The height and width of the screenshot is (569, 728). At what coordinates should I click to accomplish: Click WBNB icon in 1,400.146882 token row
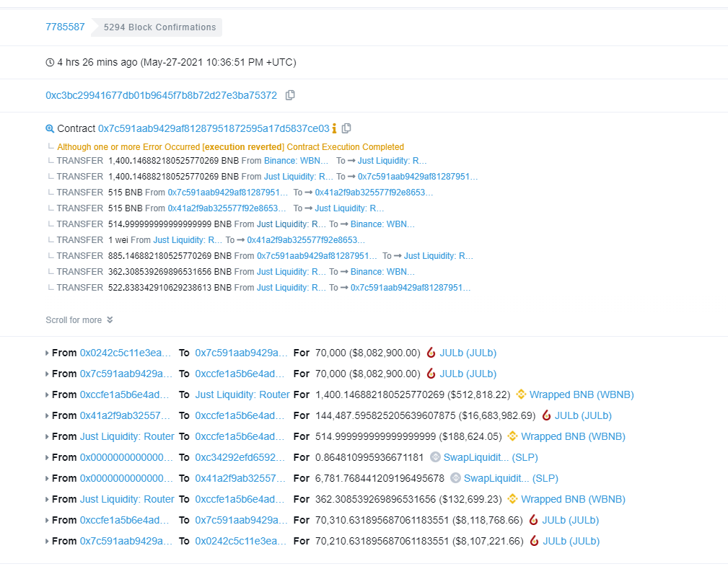(521, 394)
